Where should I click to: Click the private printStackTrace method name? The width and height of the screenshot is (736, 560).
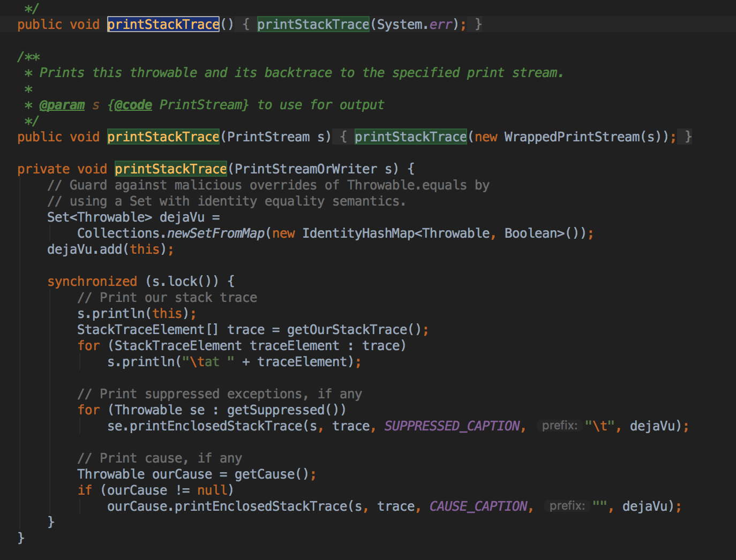point(171,169)
